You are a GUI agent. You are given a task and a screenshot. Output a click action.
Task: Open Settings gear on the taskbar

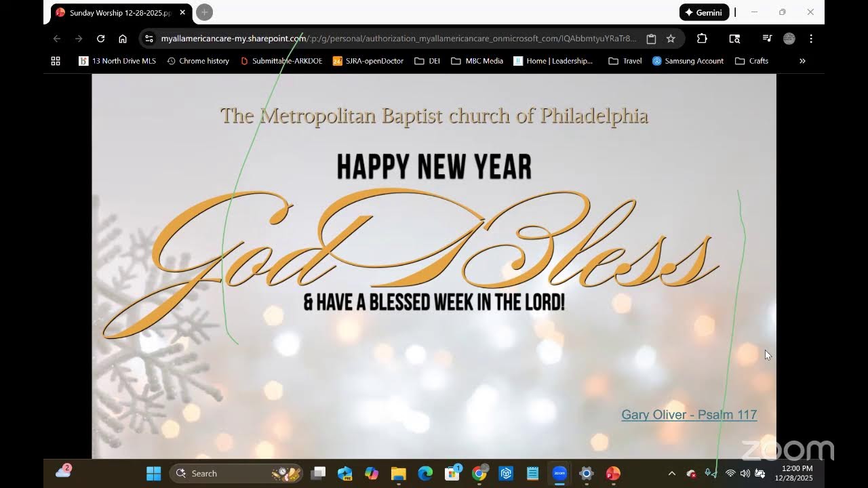click(x=587, y=473)
